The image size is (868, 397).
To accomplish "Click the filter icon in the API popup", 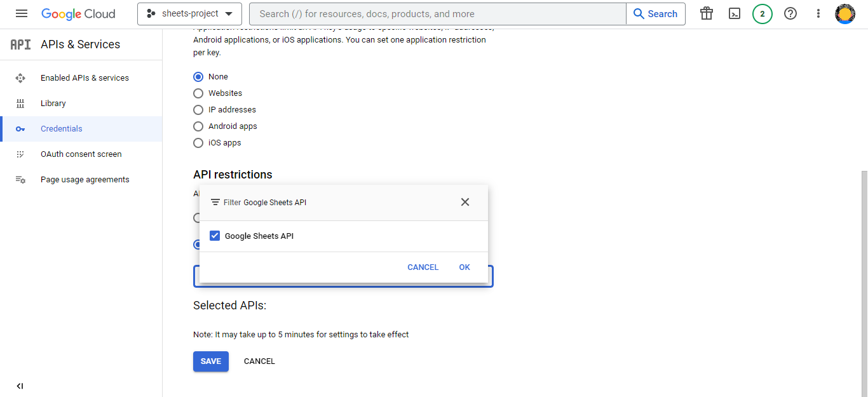I will tap(215, 202).
